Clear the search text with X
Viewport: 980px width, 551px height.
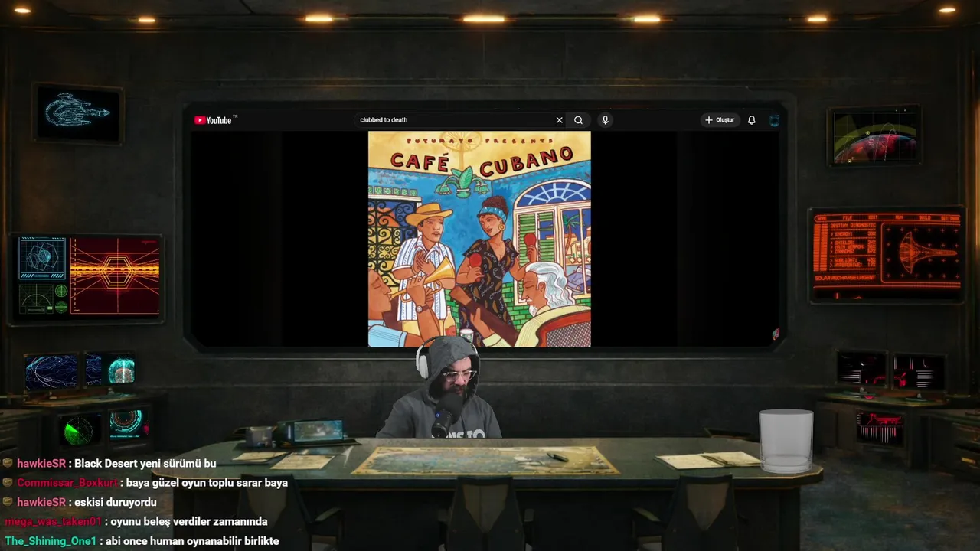click(x=559, y=120)
